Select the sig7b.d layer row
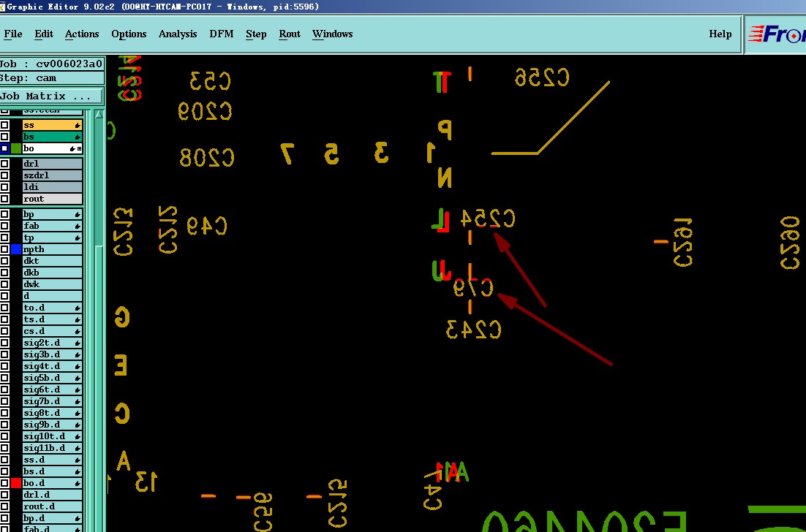The width and height of the screenshot is (806, 532). point(53,402)
